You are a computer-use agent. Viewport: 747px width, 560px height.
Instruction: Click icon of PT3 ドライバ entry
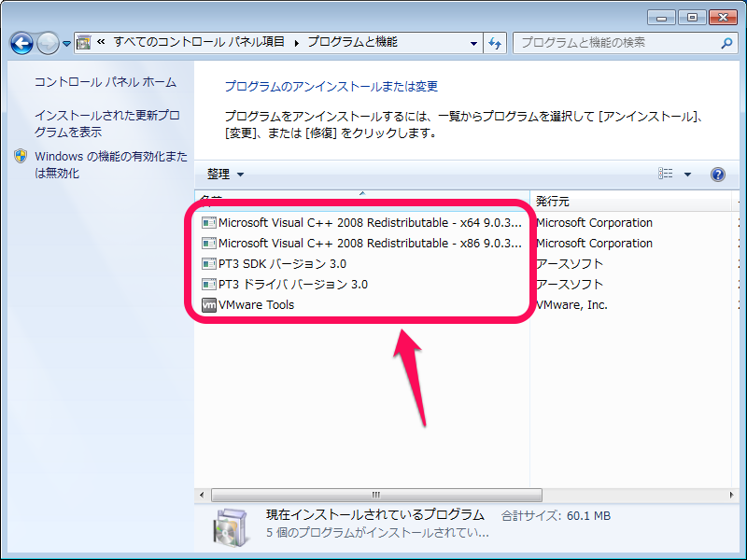[x=208, y=284]
